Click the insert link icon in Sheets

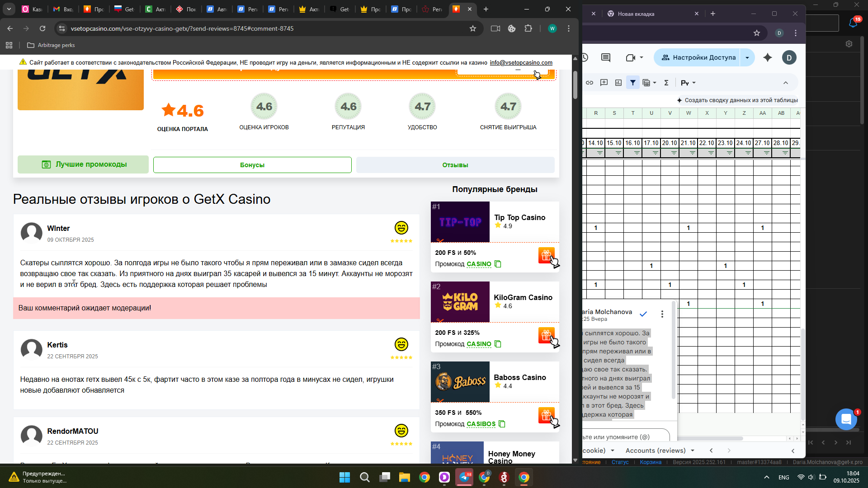pos(590,83)
